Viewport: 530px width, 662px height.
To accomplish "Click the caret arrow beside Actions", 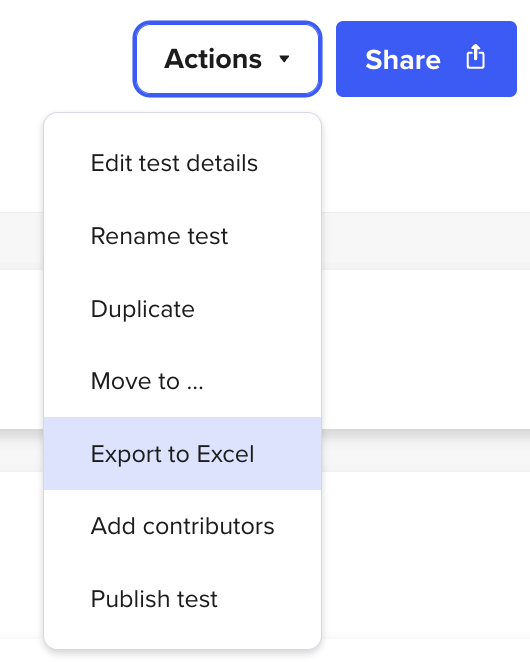I will coord(284,59).
